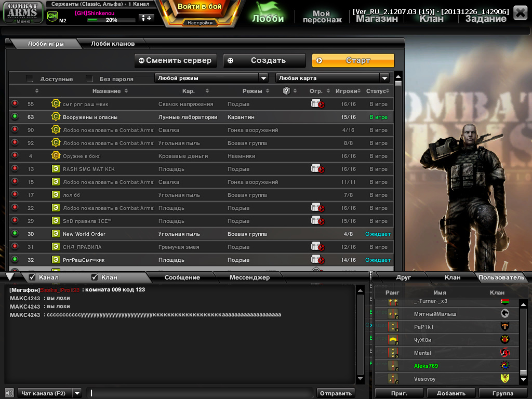Click the restriction icon on room 55

click(x=317, y=103)
